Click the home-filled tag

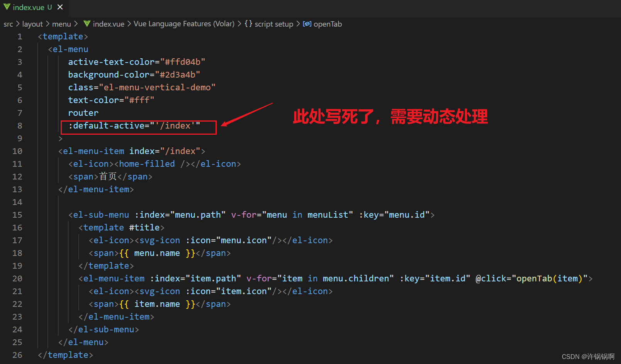tap(147, 164)
